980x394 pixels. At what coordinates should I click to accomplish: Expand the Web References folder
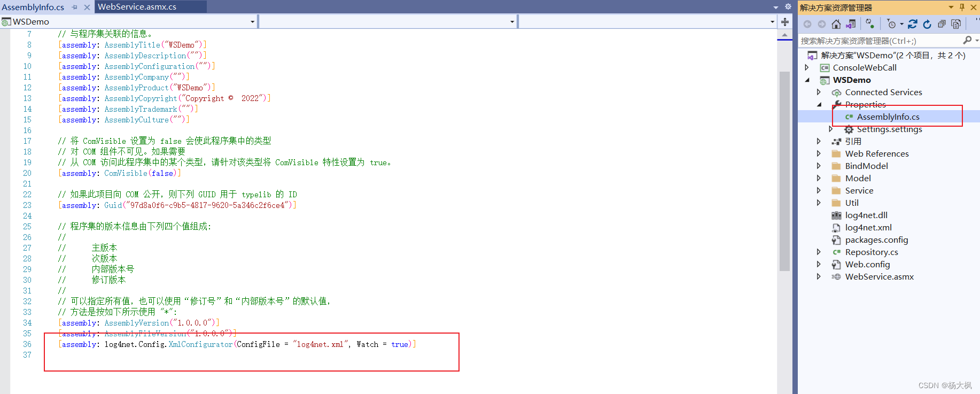[x=819, y=153]
